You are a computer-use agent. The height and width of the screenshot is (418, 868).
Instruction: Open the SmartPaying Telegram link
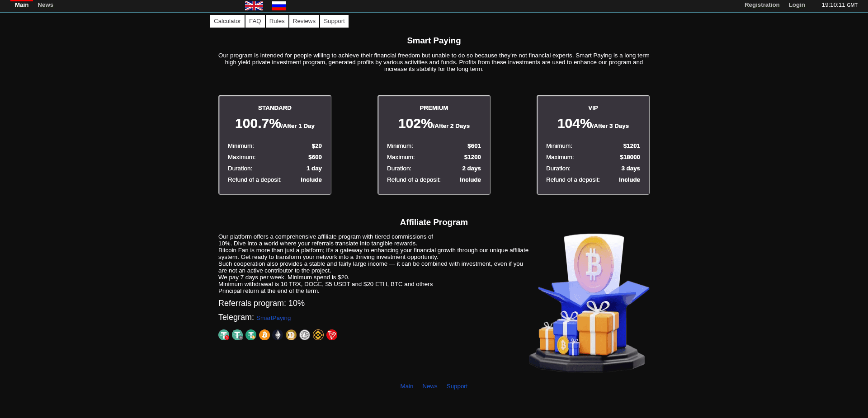[273, 318]
